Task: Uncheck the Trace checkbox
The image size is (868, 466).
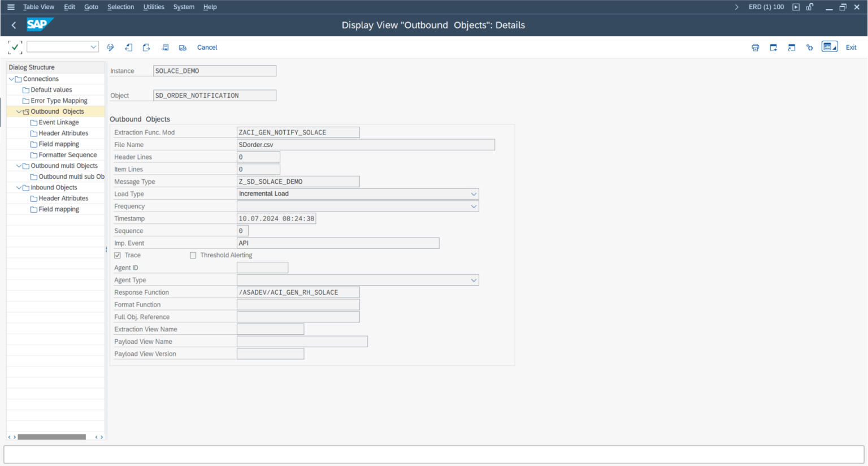Action: (x=117, y=255)
